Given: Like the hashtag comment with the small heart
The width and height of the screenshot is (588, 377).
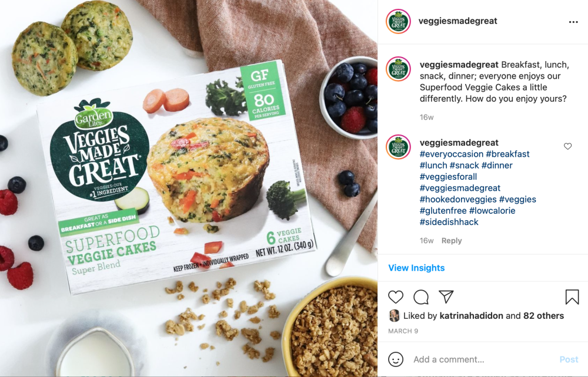Looking at the screenshot, I should [x=567, y=146].
